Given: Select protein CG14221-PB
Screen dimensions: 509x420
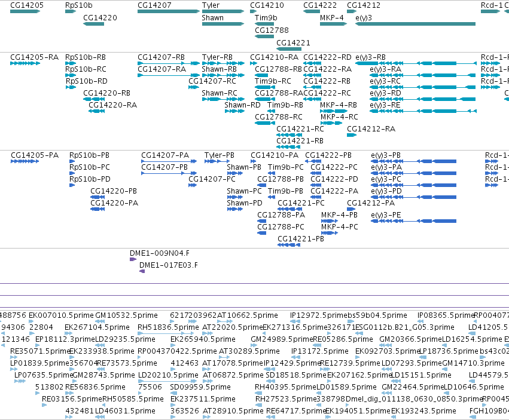Looking at the screenshot, I should pos(301,239).
